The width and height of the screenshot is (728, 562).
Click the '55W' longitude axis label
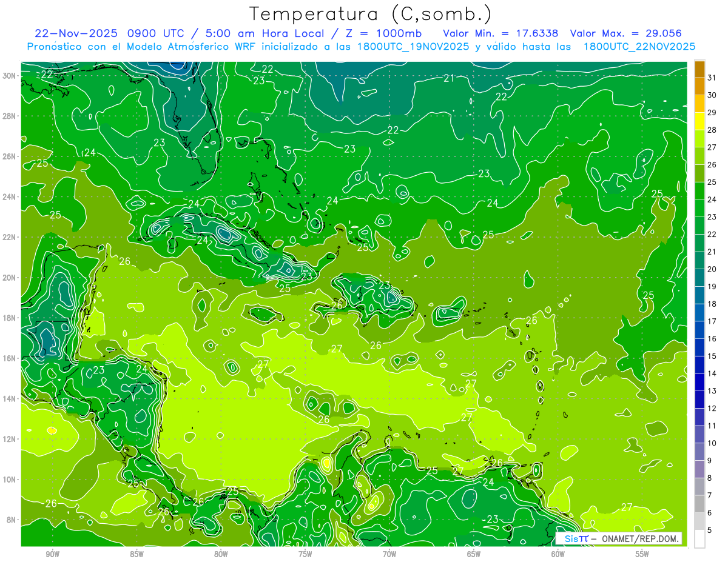click(x=642, y=554)
